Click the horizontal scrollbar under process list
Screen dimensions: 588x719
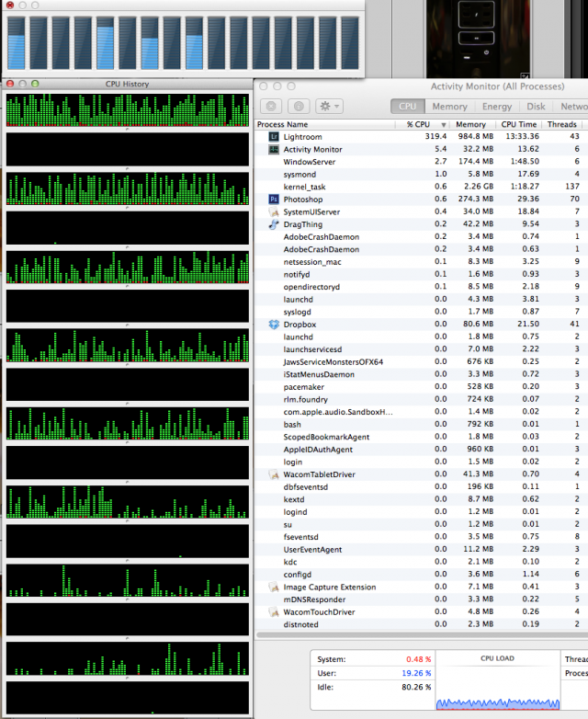pos(422,635)
